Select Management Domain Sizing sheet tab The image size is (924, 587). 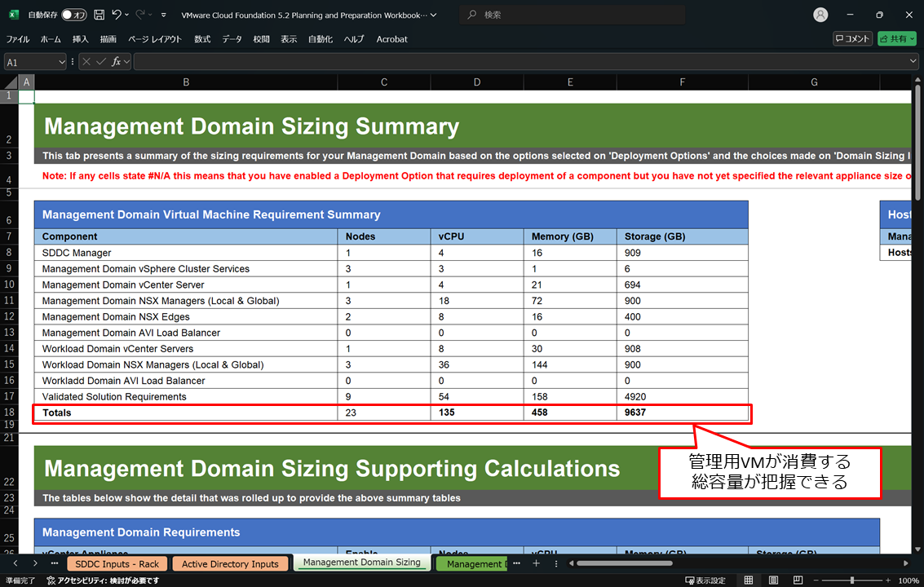click(362, 563)
